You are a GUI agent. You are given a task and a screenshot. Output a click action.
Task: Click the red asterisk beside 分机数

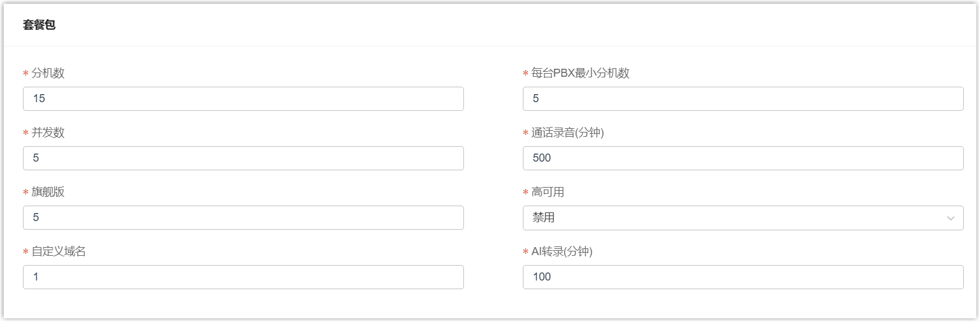click(25, 74)
